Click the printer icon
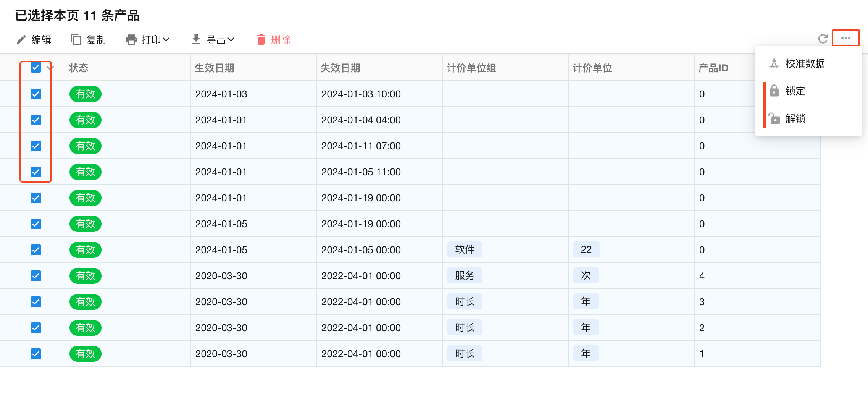This screenshot has width=868, height=395. (131, 40)
